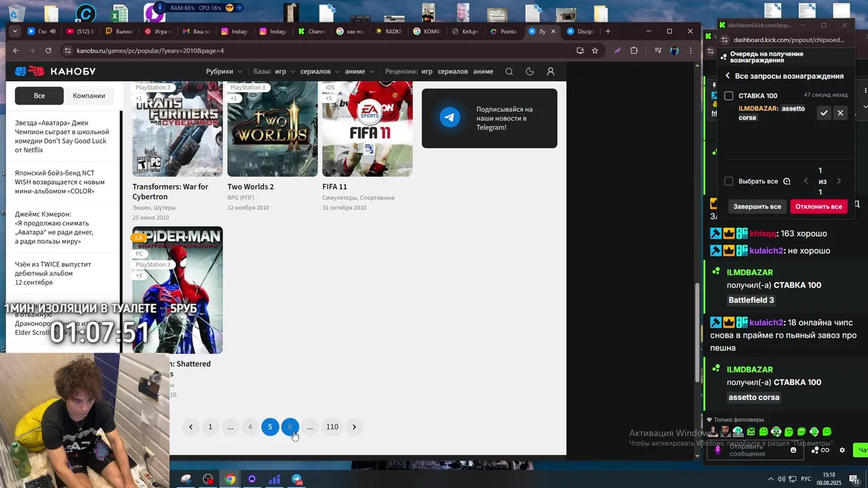Open the user profile icon in Kanobu header

point(551,71)
